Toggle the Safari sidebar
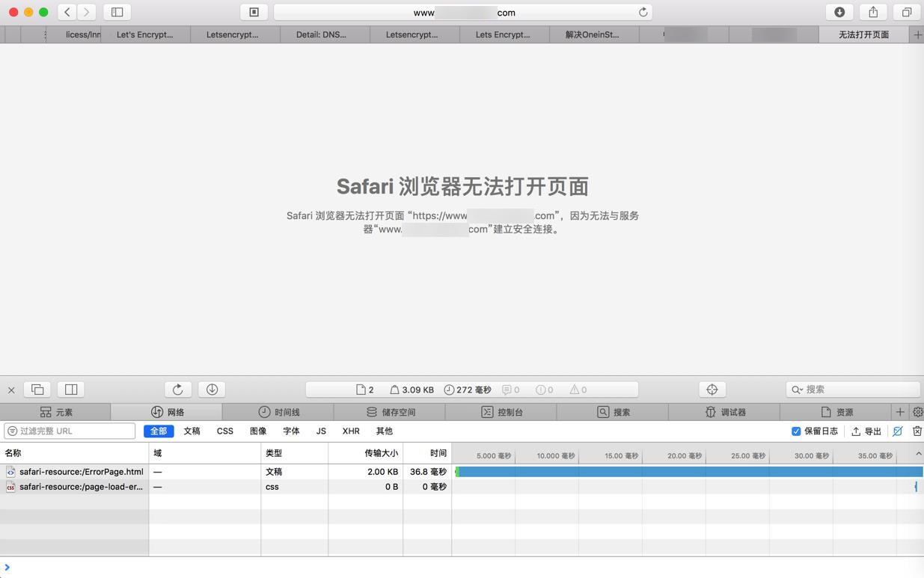This screenshot has width=924, height=578. pos(117,12)
